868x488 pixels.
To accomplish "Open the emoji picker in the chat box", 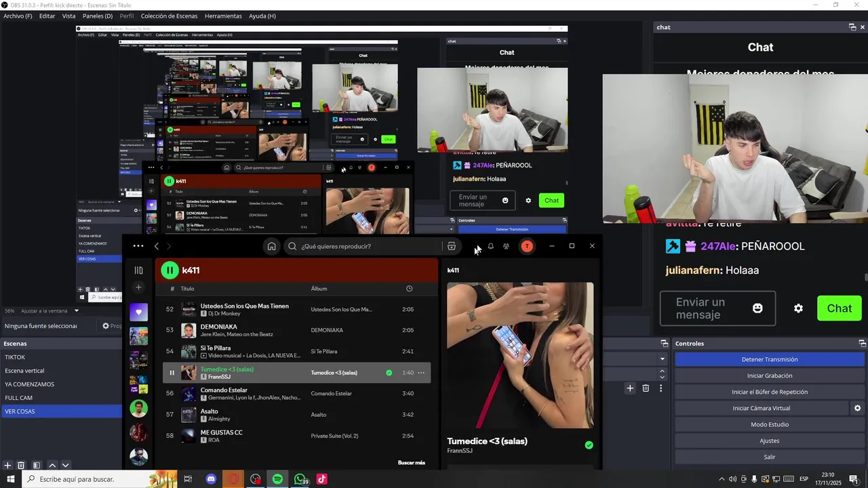I will click(757, 308).
